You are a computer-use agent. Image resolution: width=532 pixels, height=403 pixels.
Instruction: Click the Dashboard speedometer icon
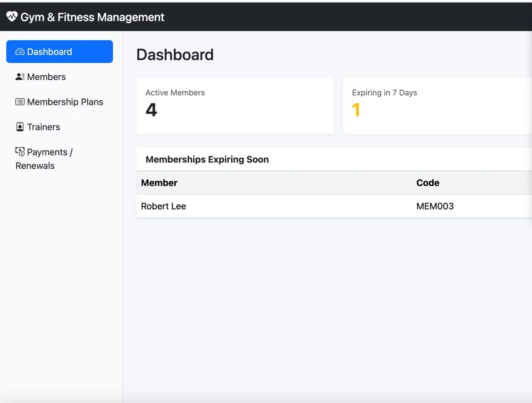point(20,52)
